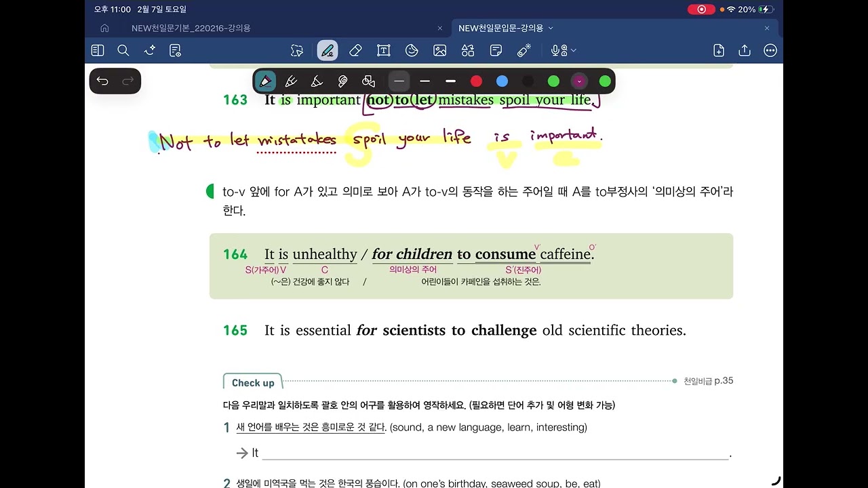Tap the word unhealthy in 164
868x488 pixels.
[x=325, y=254]
